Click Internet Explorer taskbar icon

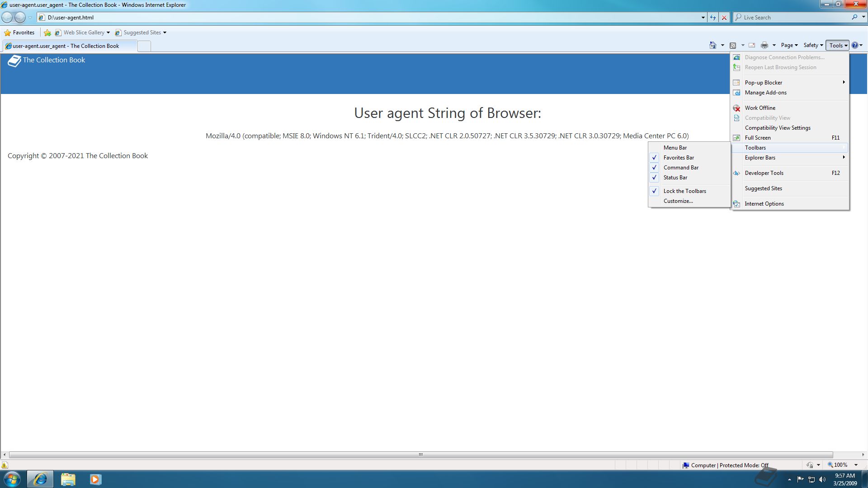[40, 479]
